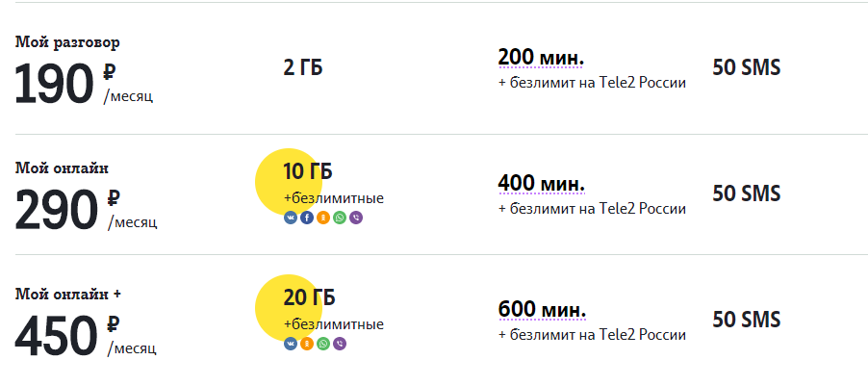Open the underlined 400 мин. link
868x386 pixels.
(541, 183)
